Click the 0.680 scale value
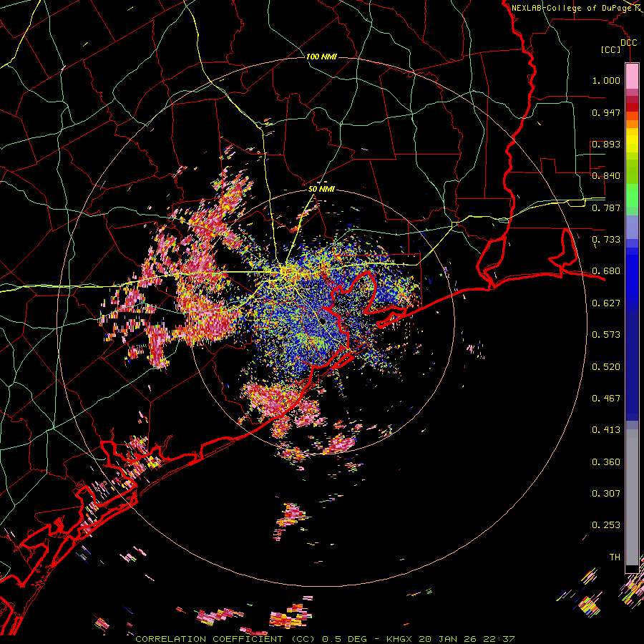 606,271
